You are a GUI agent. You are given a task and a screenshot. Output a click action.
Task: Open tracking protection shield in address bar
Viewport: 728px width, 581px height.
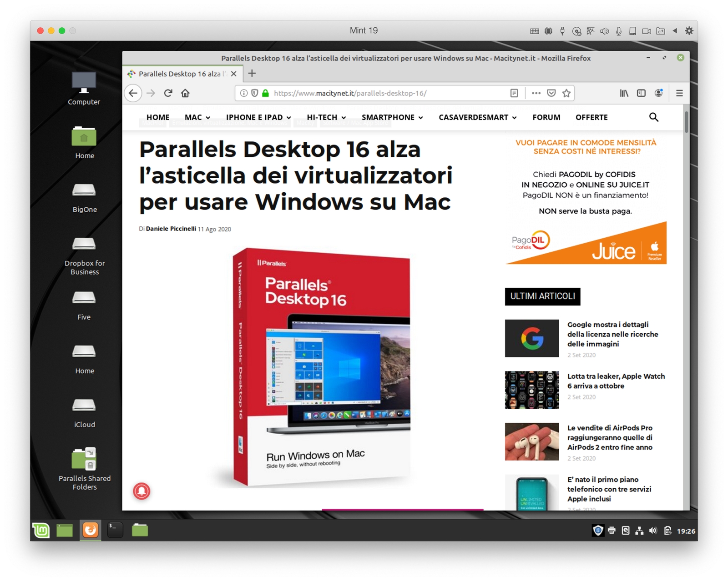point(255,93)
